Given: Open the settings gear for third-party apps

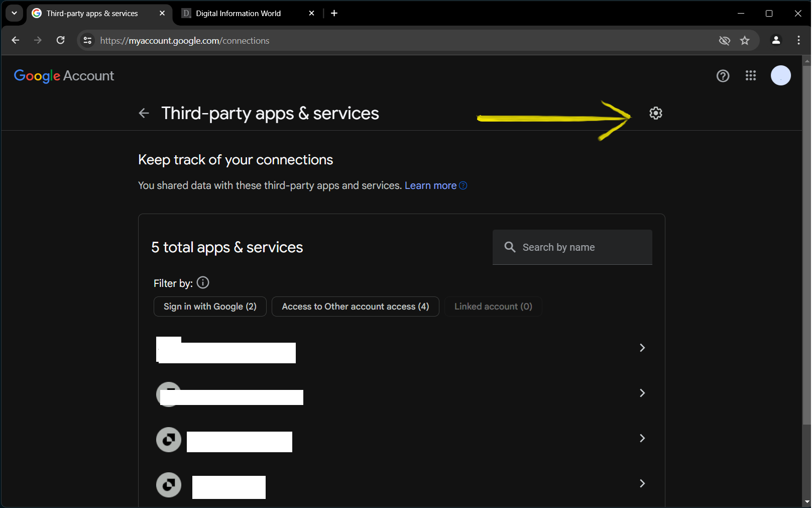Looking at the screenshot, I should click(655, 113).
